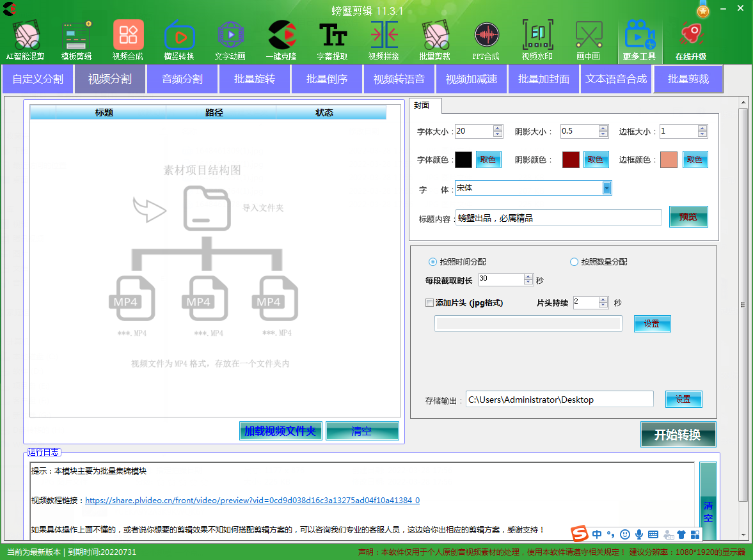Click the 在线升级 rocket icon
Viewport: 753px width, 560px height.
pyautogui.click(x=691, y=37)
